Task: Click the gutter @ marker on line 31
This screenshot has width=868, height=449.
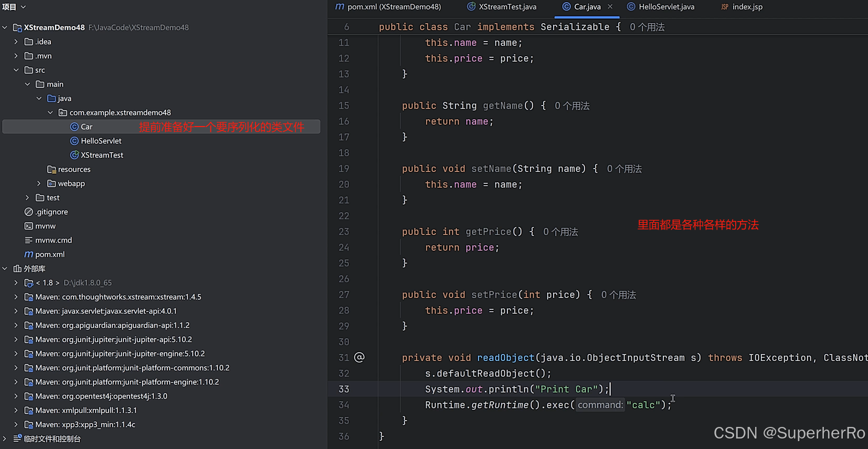Action: [x=359, y=358]
